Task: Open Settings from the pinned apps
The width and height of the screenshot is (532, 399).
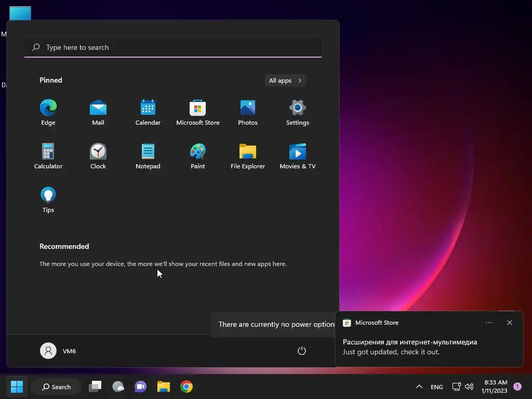Action: coord(298,113)
